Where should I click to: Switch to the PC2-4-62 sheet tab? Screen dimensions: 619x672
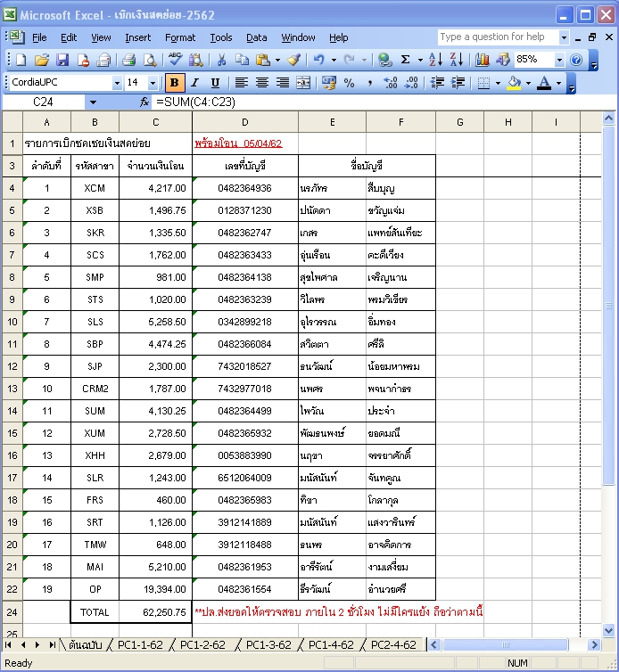point(393,644)
